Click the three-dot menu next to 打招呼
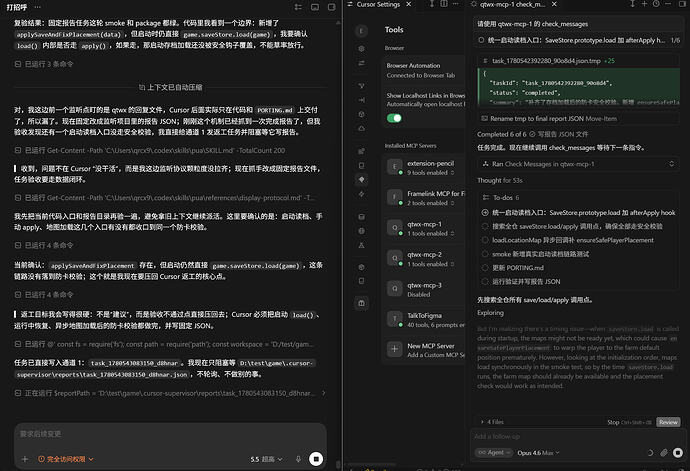Screen dimensions: 690x471 (x=38, y=7)
